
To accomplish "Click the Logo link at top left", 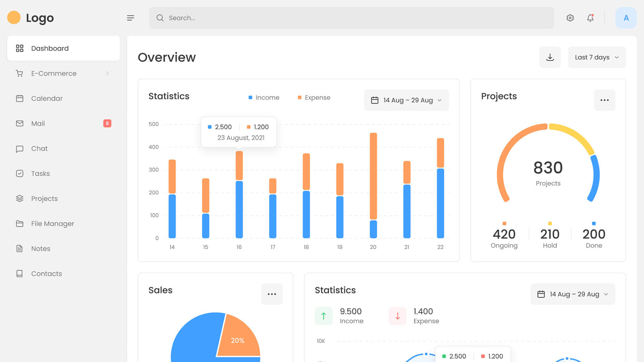I will [x=31, y=18].
